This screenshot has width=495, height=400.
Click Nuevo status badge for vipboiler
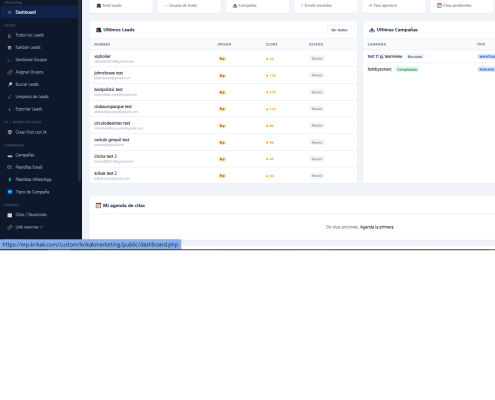pos(317,58)
